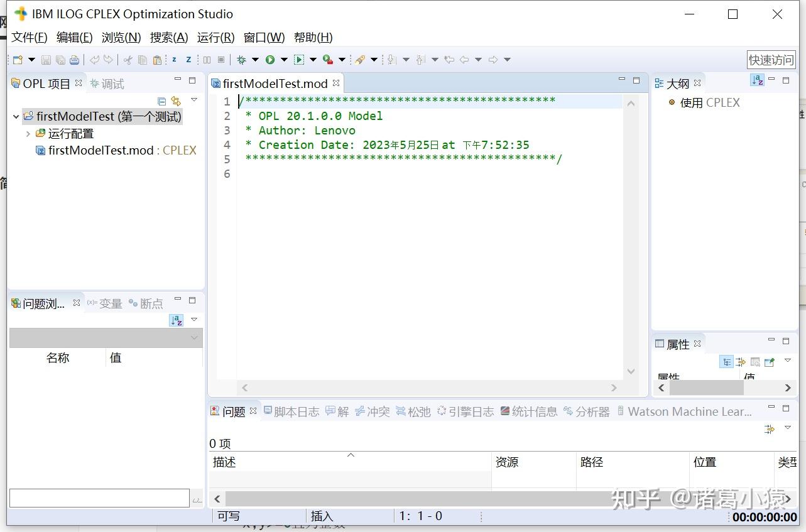Click the Undo icon in the toolbar
806x532 pixels.
tap(94, 60)
